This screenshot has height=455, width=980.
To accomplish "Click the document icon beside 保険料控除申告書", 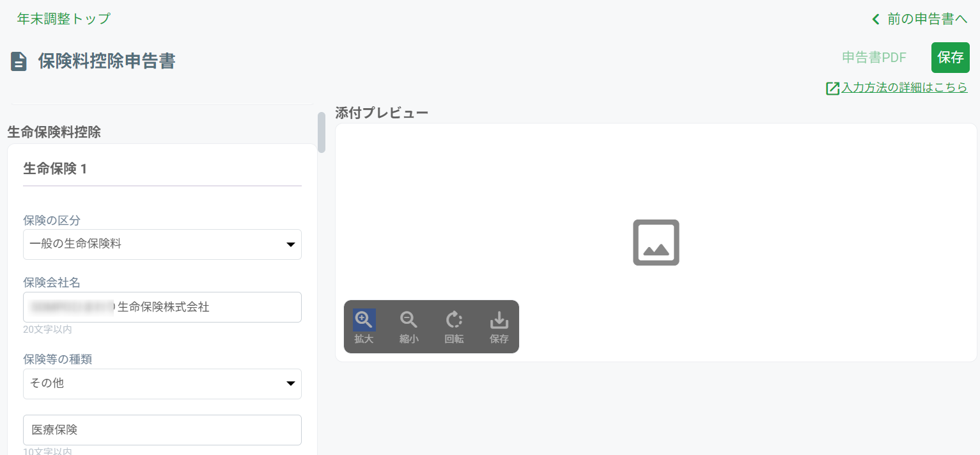I will 19,61.
